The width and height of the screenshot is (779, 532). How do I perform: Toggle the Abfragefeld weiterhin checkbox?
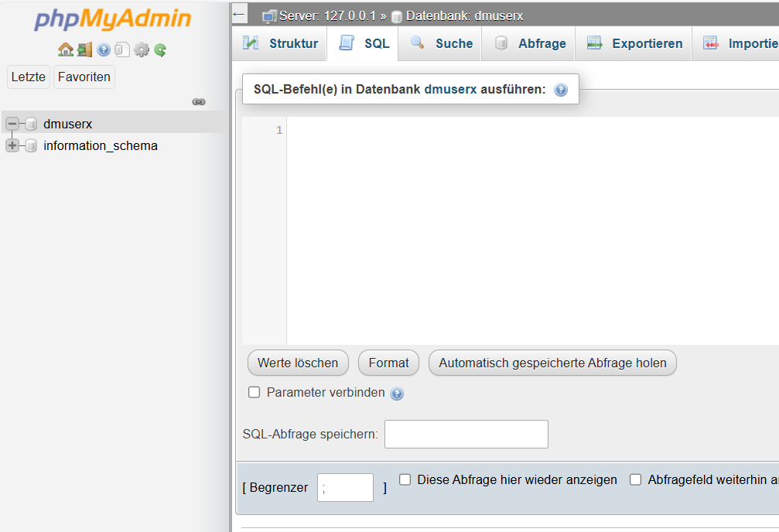click(635, 479)
